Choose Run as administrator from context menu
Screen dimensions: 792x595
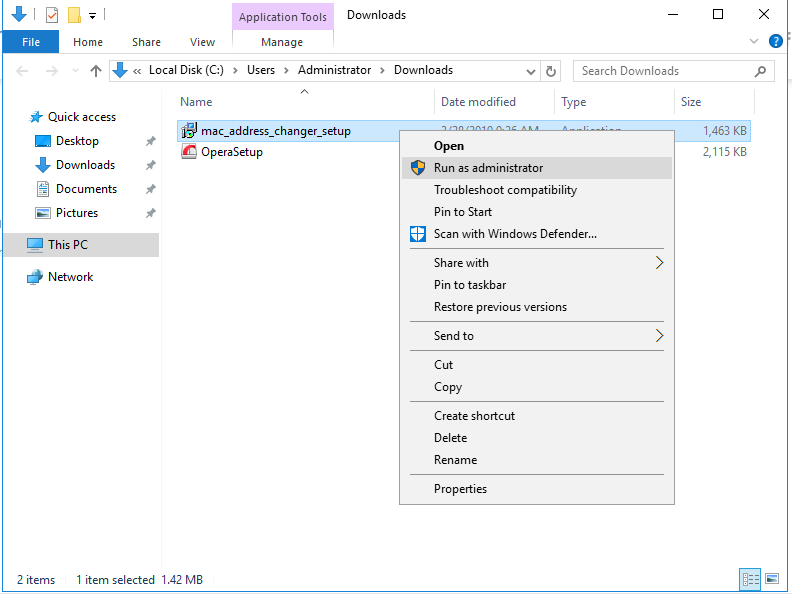coord(488,168)
